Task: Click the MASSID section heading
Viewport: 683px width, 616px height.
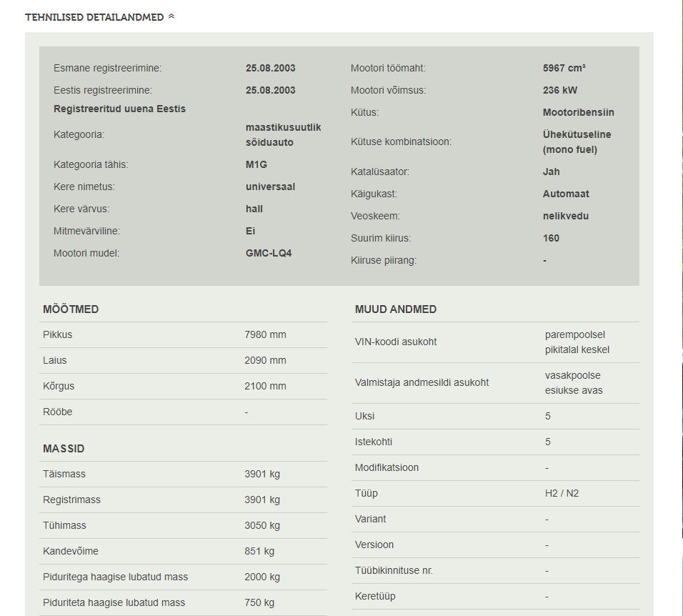Action: (x=64, y=449)
